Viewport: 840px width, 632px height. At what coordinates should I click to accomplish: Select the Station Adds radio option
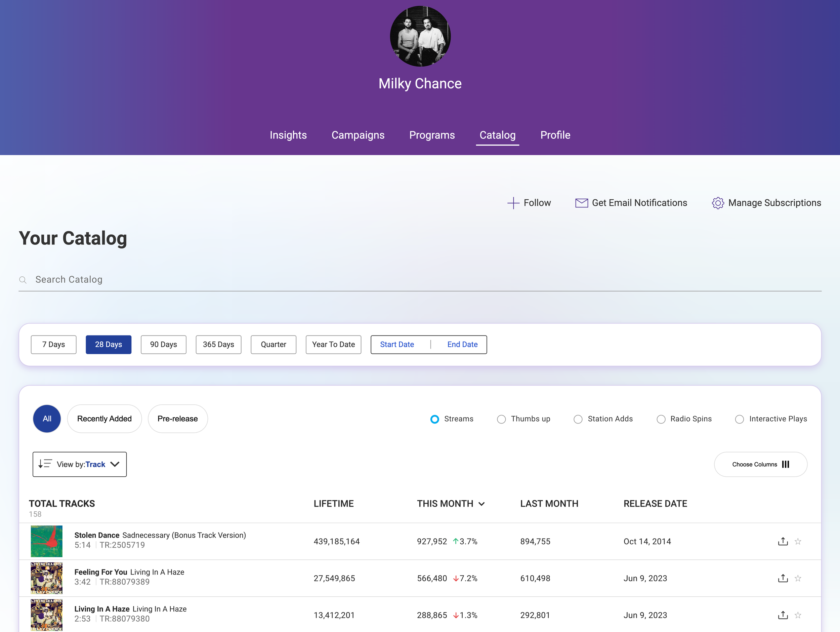[578, 419]
